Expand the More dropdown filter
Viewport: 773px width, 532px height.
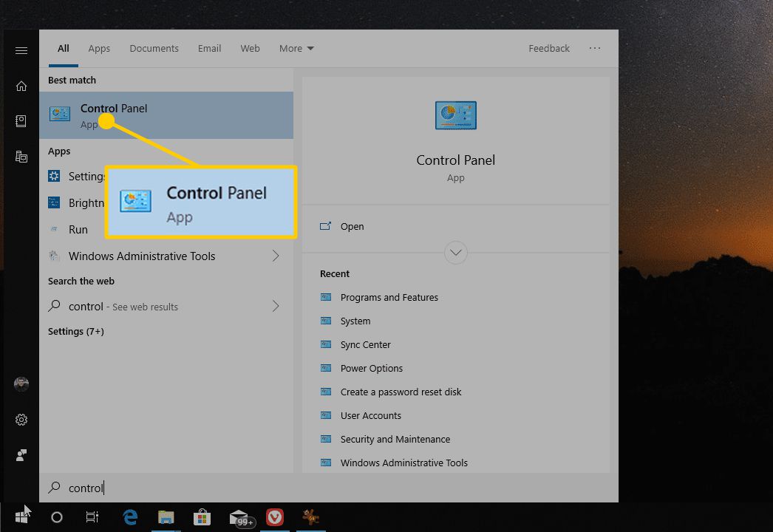[296, 49]
